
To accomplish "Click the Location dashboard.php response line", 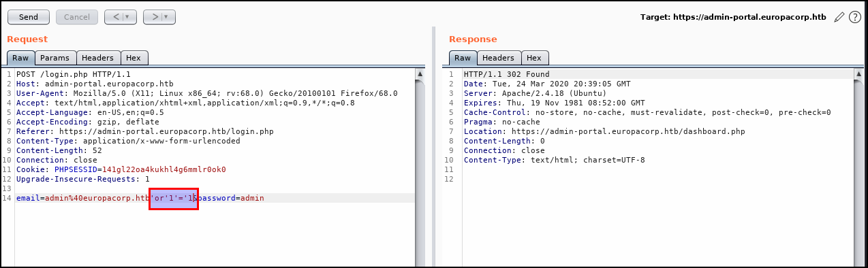I will [604, 131].
